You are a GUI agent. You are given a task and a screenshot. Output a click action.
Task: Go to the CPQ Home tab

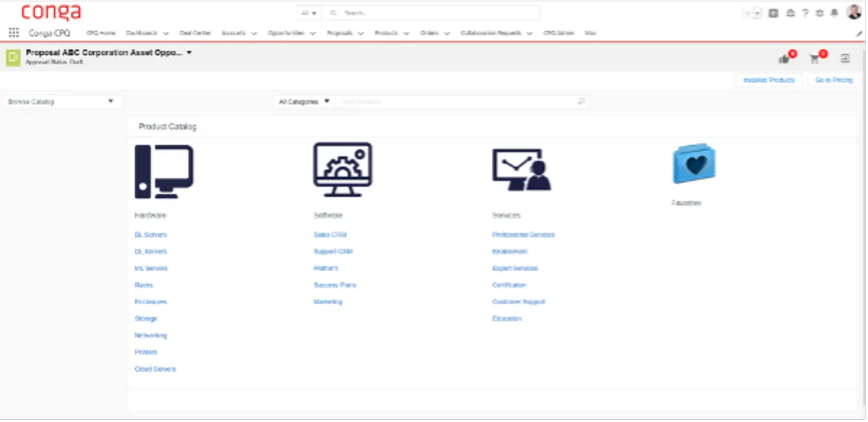click(101, 33)
